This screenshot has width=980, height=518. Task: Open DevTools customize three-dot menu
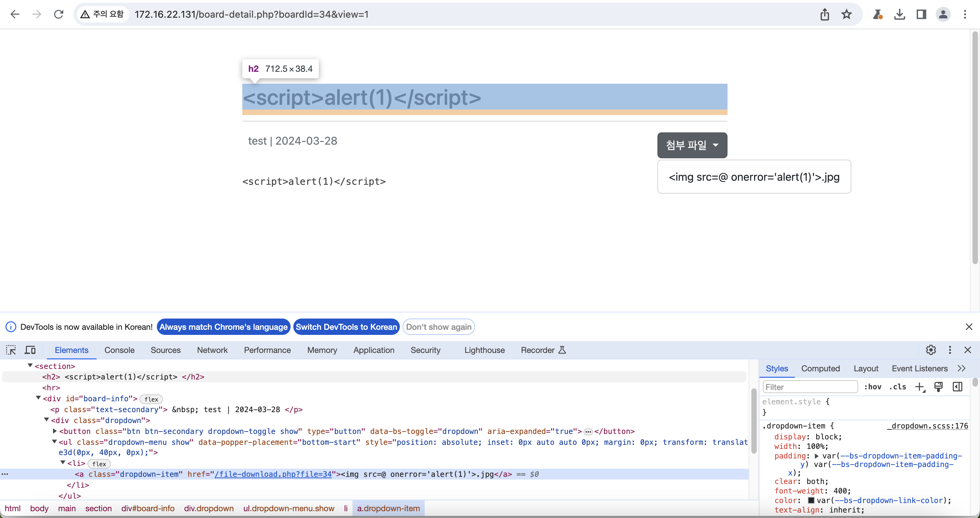950,350
